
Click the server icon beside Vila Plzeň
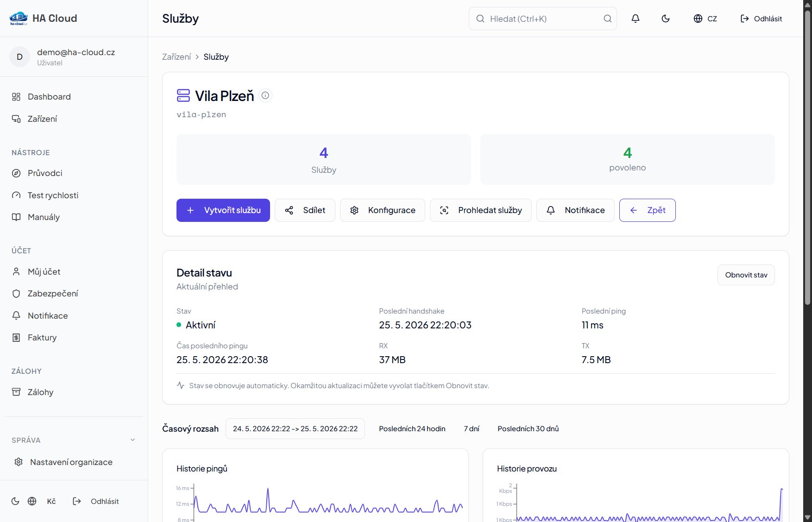(183, 95)
